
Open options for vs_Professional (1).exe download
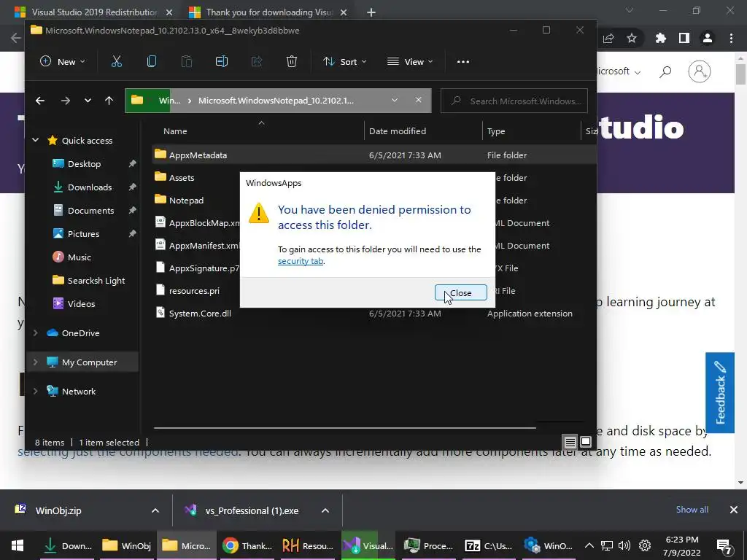coord(325,510)
